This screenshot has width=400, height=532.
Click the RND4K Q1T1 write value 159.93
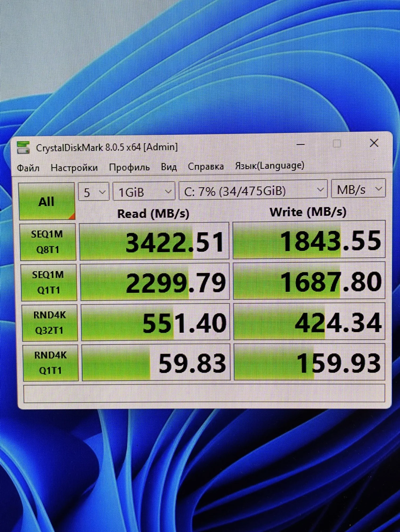310,362
